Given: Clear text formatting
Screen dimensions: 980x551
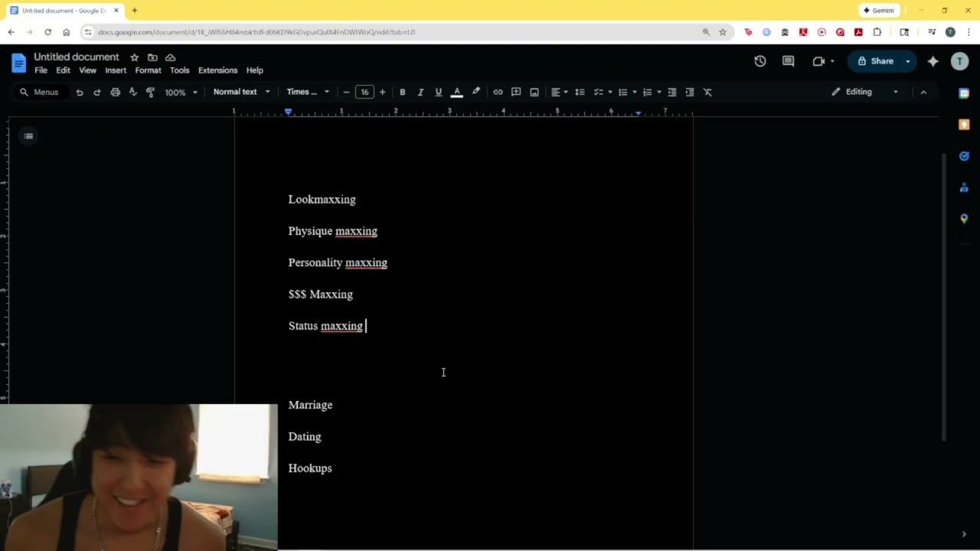Looking at the screenshot, I should (x=707, y=92).
